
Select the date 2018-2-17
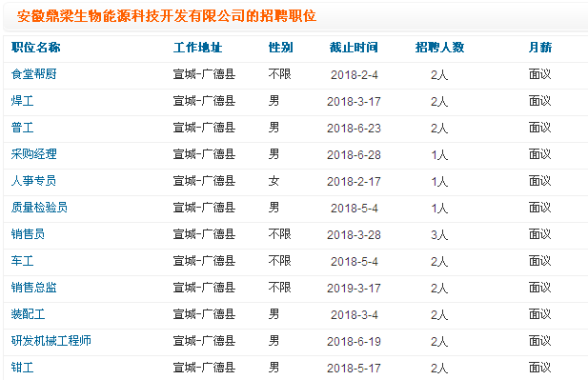click(x=354, y=181)
